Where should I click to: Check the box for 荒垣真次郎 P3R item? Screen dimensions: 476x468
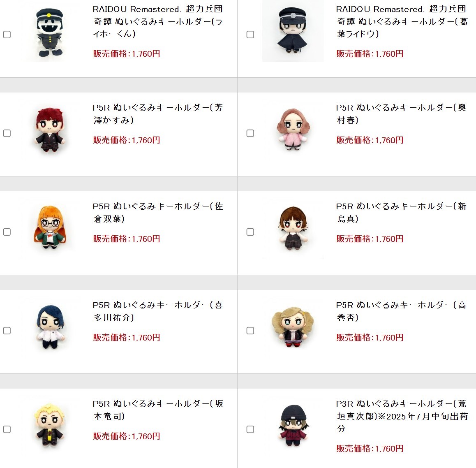click(x=250, y=429)
